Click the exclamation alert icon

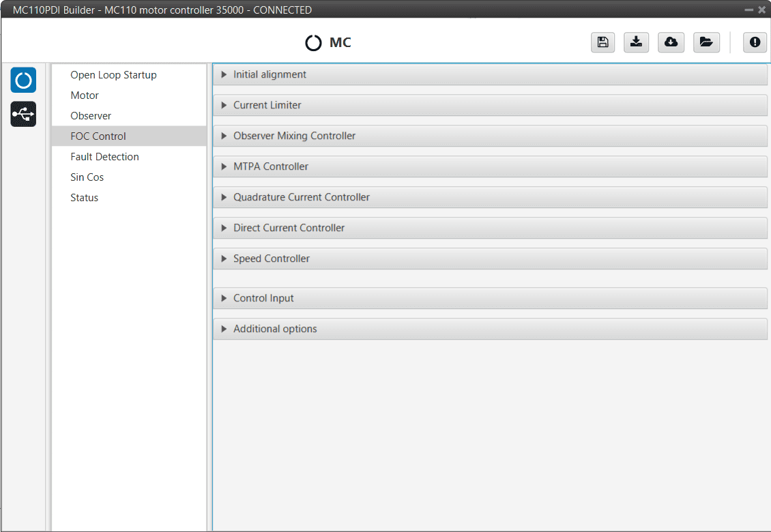tap(755, 42)
